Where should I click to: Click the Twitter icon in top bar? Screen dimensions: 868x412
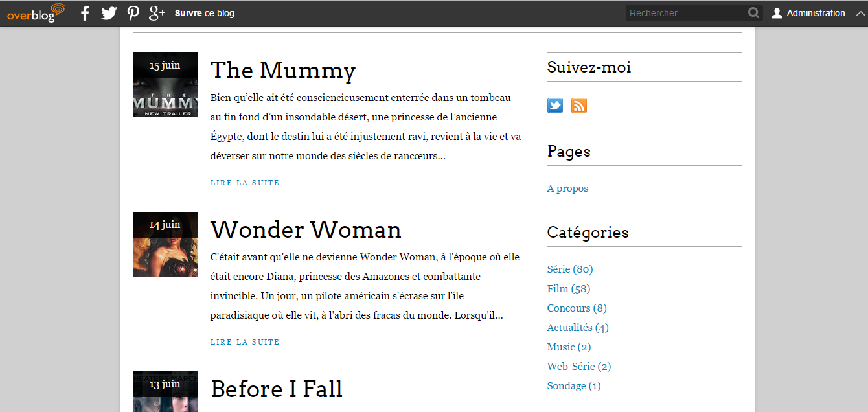109,13
